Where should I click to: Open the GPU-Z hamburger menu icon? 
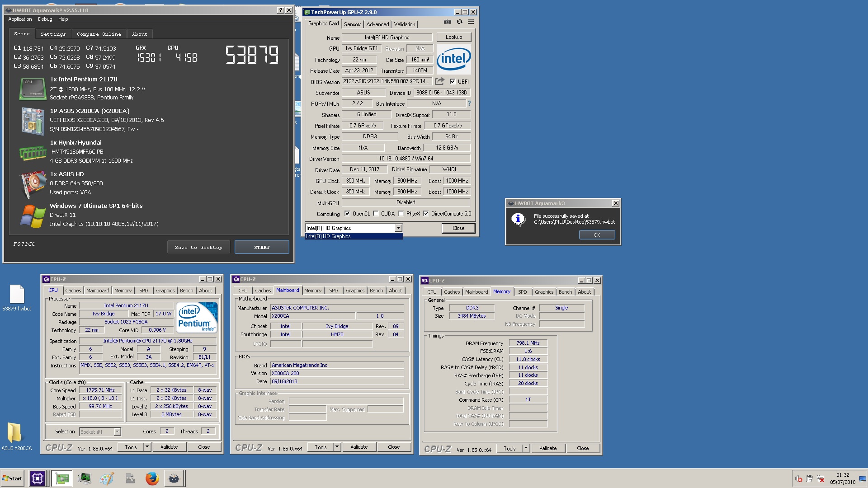tap(471, 22)
